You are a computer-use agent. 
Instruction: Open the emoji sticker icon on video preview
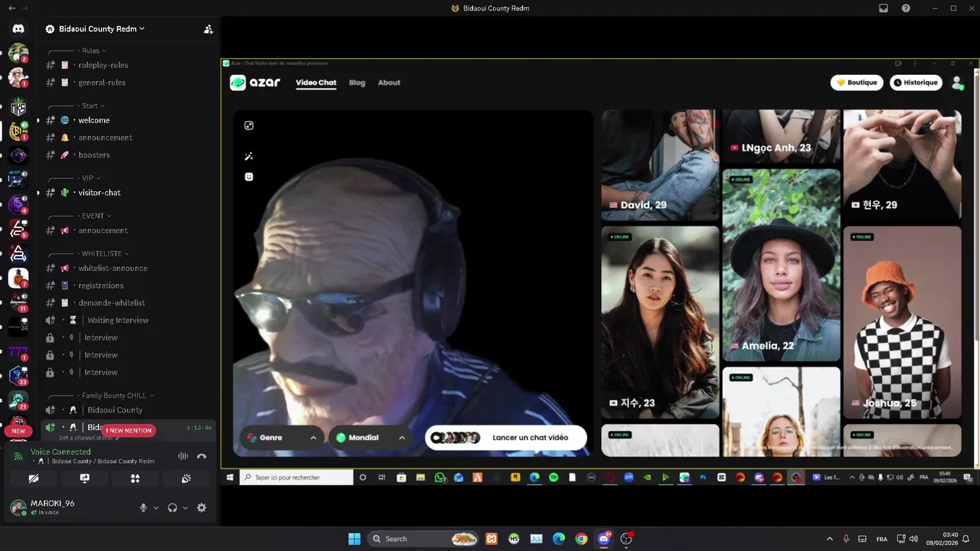249,177
